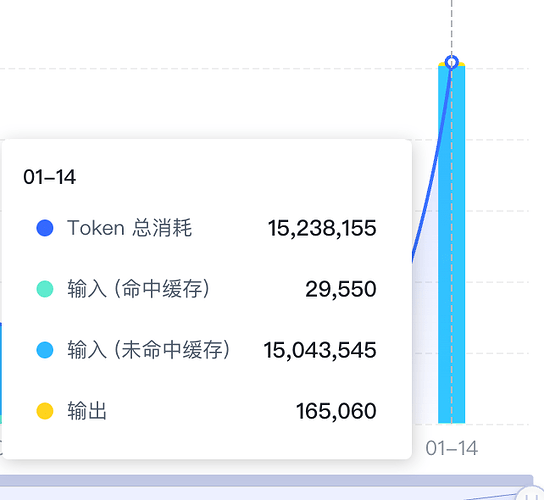The image size is (544, 500).
Task: Click the light blue dot beside 输入 (未命中缓存)
Action: coord(45,350)
